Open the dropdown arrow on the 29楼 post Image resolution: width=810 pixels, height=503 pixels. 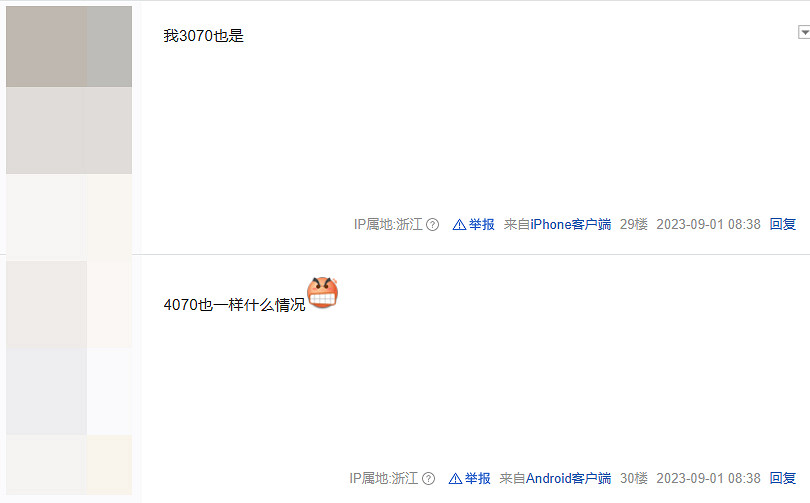click(804, 32)
